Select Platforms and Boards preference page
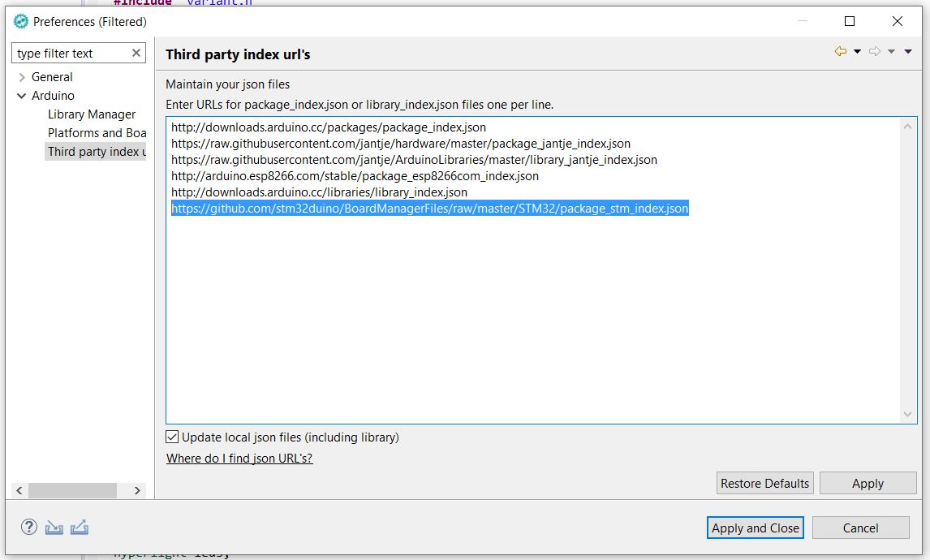Image resolution: width=930 pixels, height=560 pixels. 97,133
